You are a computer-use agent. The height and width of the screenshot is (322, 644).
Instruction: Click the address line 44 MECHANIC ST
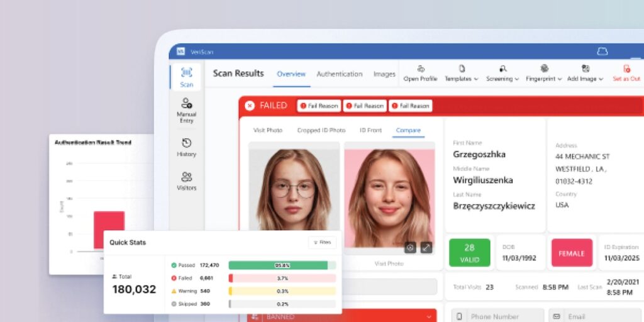click(x=582, y=157)
